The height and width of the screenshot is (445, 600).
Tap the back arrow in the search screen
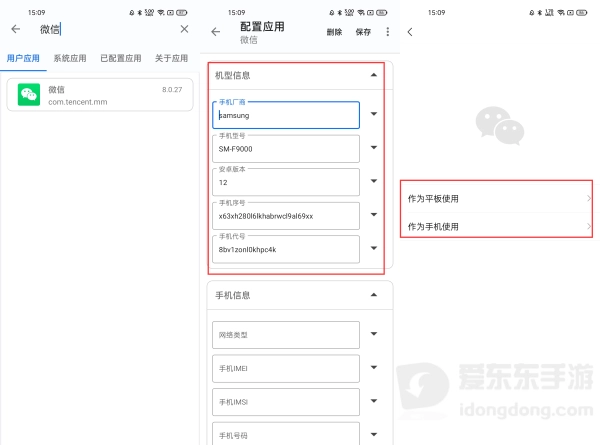coord(16,29)
